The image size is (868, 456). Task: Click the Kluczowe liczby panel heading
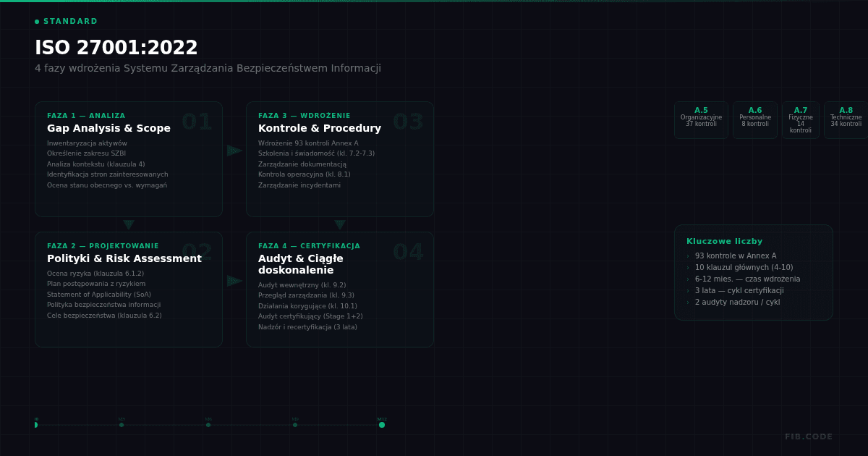[724, 242]
